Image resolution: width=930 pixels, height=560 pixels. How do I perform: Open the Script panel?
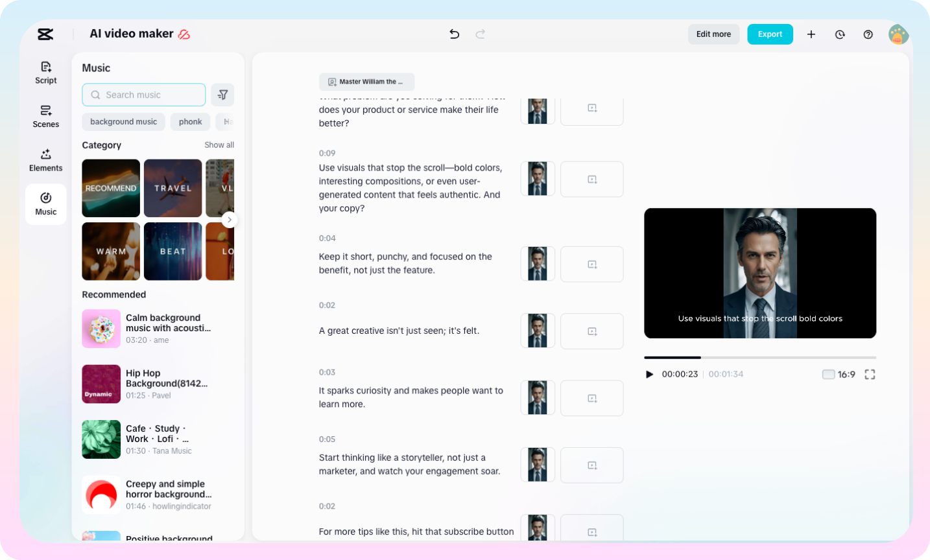[45, 73]
